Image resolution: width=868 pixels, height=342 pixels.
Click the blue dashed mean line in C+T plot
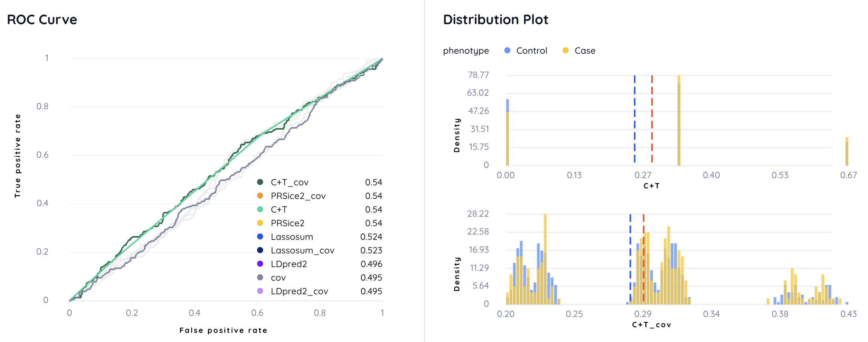click(x=634, y=120)
